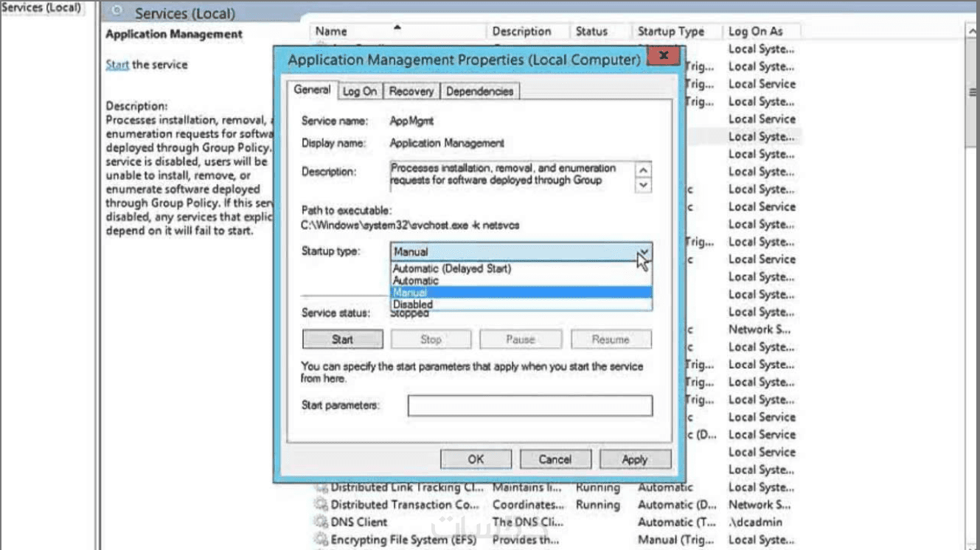Image resolution: width=980 pixels, height=550 pixels.
Task: Click the Start parameters text field
Action: coord(530,405)
